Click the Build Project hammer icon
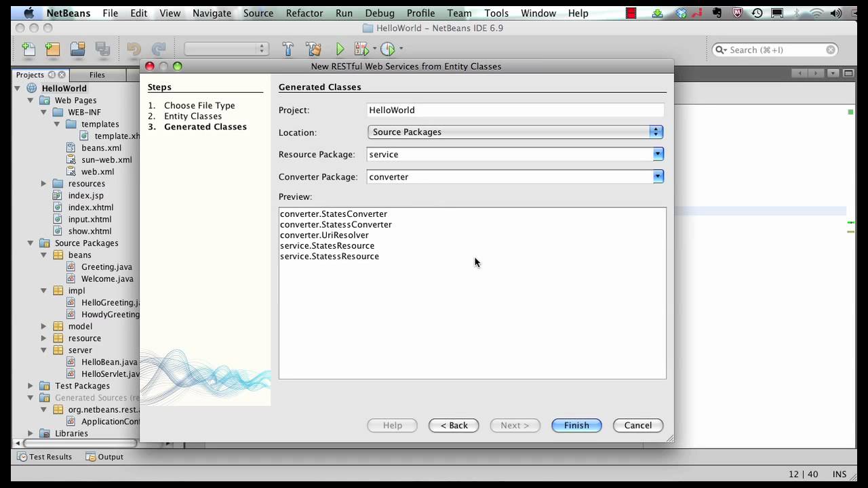 [288, 49]
